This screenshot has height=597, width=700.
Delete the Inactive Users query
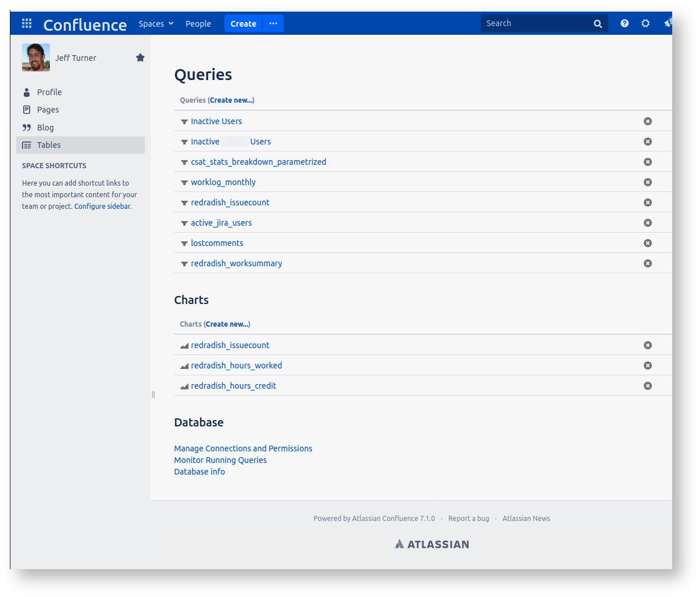(x=647, y=121)
